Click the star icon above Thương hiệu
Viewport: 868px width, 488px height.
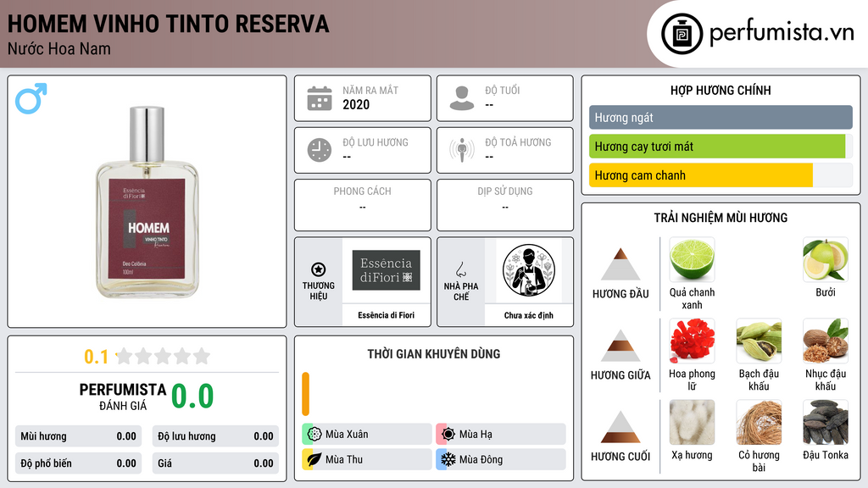319,269
